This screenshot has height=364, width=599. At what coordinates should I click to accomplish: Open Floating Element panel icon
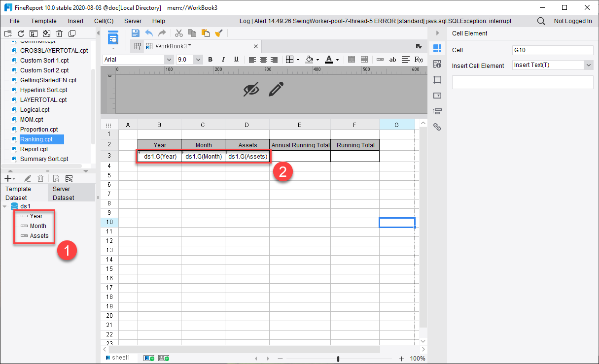pos(437,80)
